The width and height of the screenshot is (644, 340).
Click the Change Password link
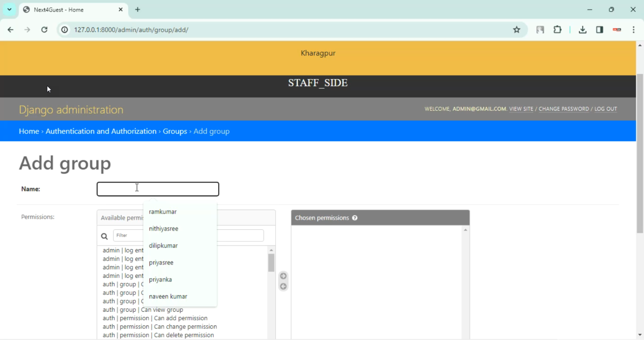(564, 109)
